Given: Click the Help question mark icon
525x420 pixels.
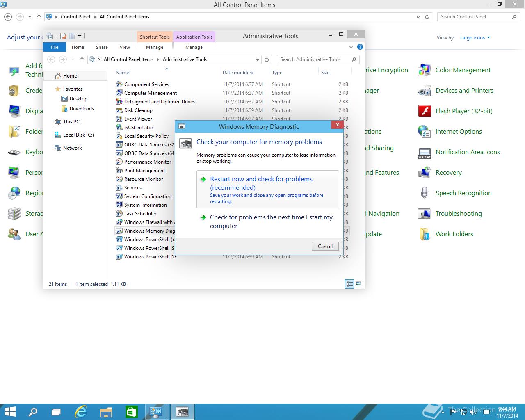Looking at the screenshot, I should click(360, 47).
